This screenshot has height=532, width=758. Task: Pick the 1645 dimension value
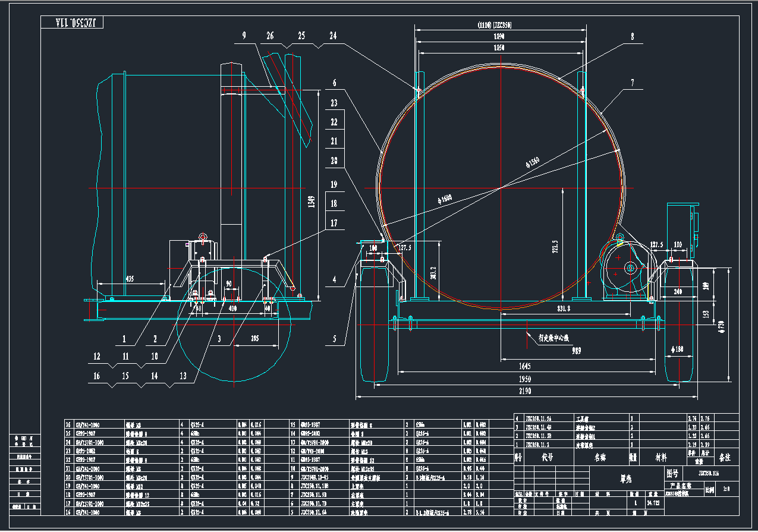[x=524, y=366]
